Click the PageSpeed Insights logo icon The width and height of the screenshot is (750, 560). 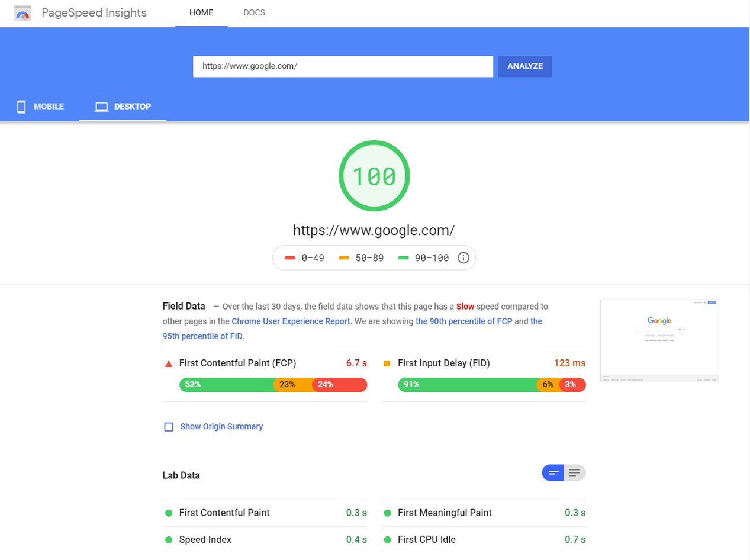(22, 12)
